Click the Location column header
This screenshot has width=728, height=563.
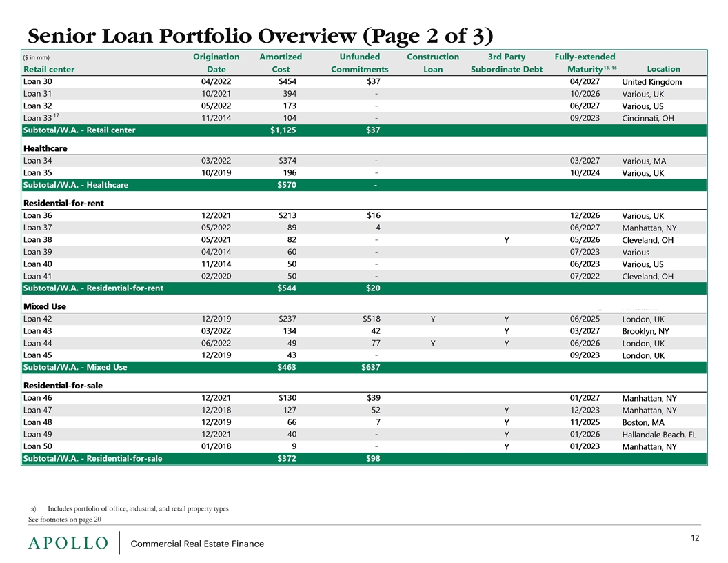click(x=664, y=69)
